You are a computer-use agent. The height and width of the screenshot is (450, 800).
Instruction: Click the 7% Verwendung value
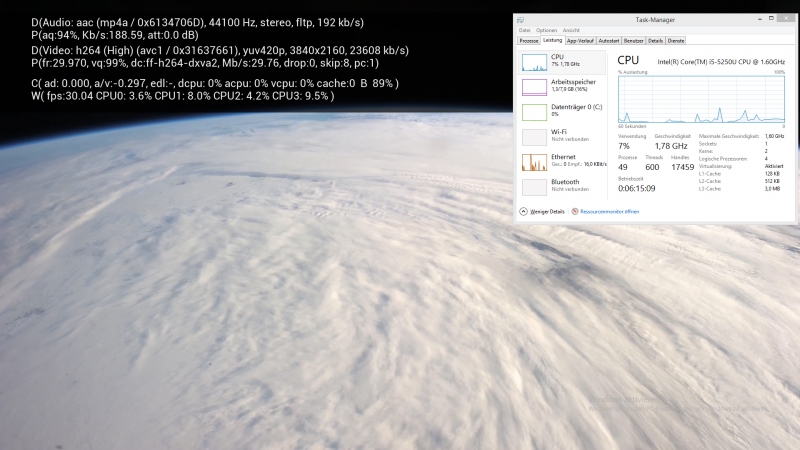[x=623, y=146]
